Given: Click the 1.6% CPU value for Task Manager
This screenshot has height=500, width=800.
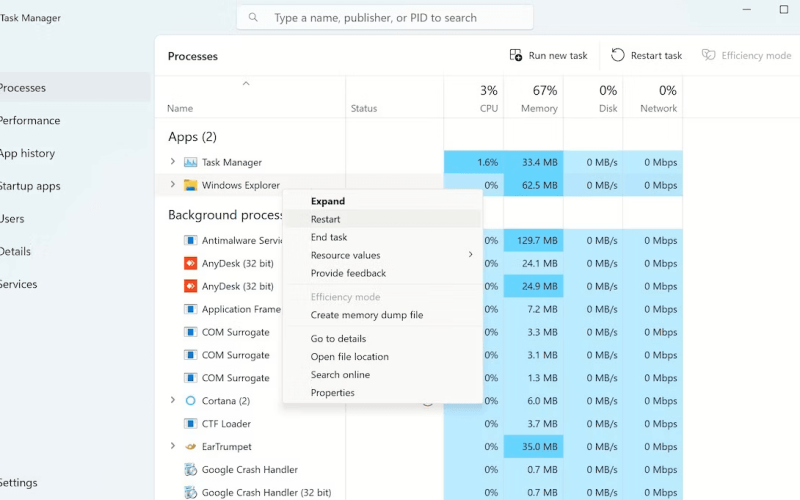Looking at the screenshot, I should coord(474,162).
